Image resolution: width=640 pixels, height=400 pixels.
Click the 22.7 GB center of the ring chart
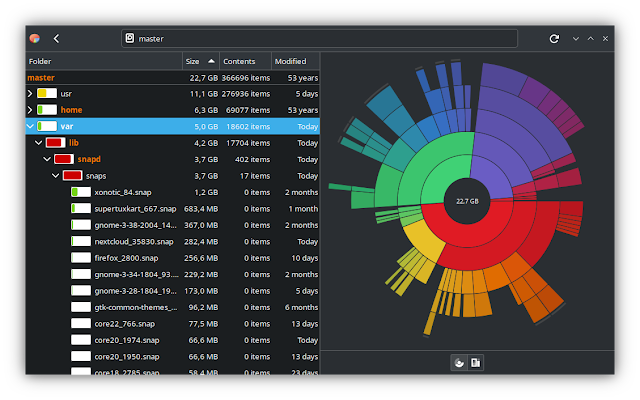[x=467, y=201]
